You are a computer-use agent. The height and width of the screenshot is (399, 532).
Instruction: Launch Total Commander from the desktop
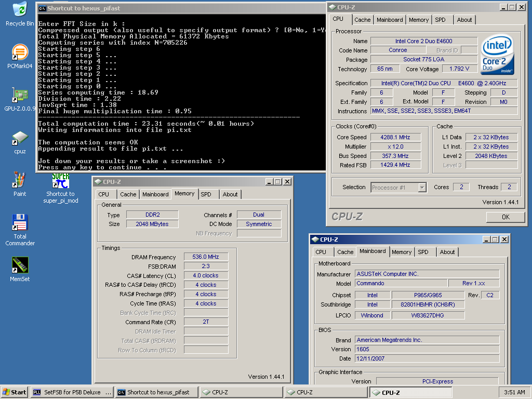coord(20,230)
